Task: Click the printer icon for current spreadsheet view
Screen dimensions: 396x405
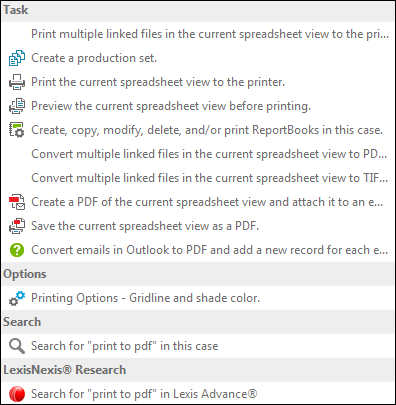Action: click(x=17, y=82)
